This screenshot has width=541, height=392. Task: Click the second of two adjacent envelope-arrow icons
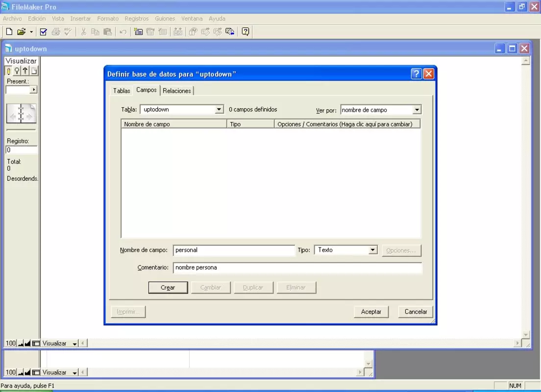tap(218, 32)
